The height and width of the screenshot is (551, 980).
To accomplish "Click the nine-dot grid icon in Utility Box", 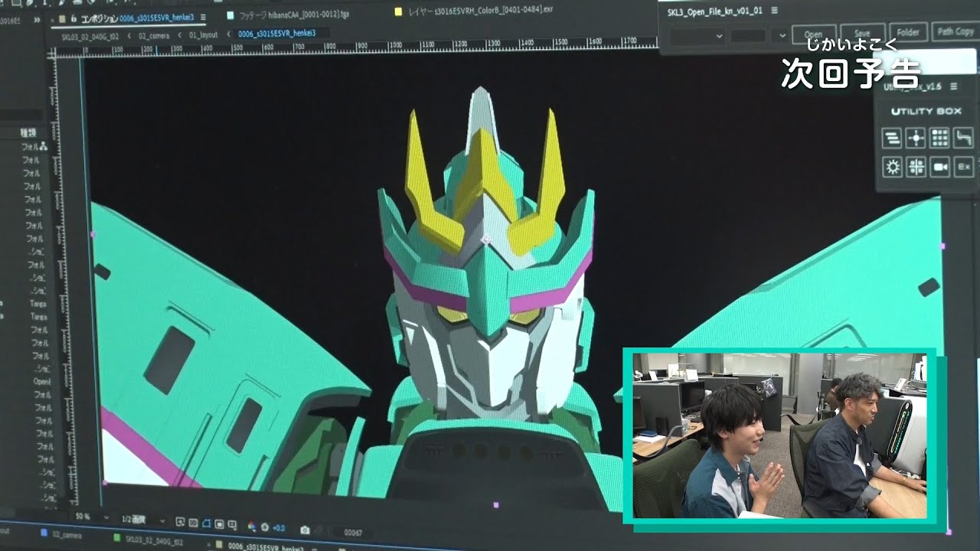I will 939,139.
